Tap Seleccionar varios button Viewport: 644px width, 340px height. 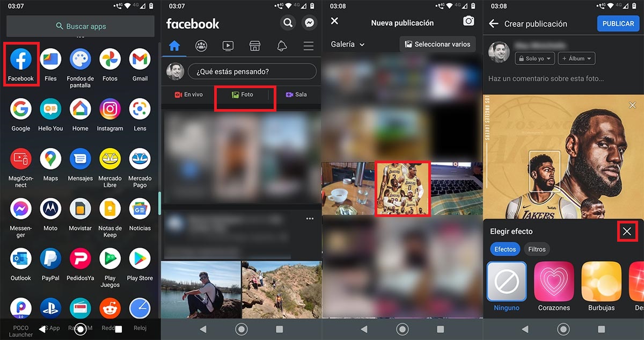(x=438, y=45)
